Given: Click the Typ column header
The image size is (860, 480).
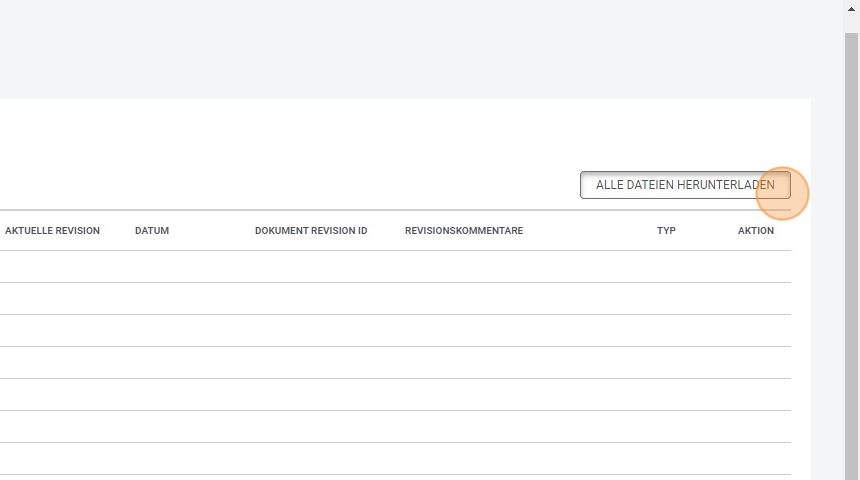Looking at the screenshot, I should point(666,231).
